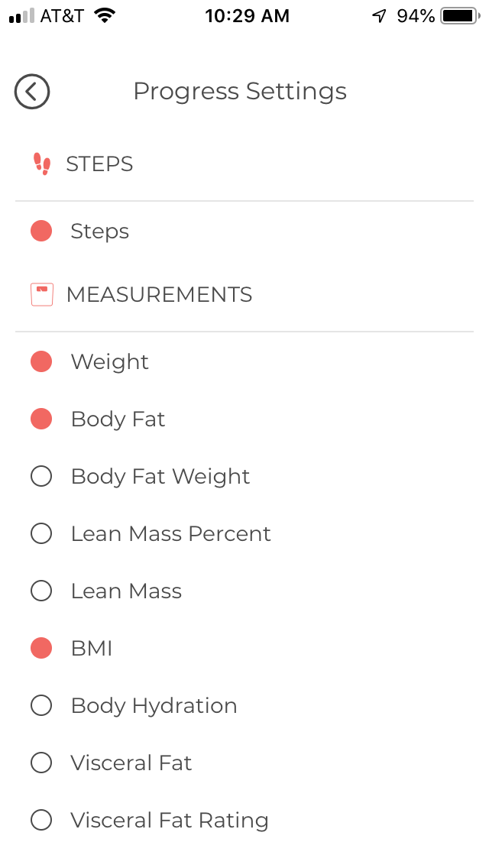Select the Visceral Fat circle
The image size is (489, 868).
[41, 763]
